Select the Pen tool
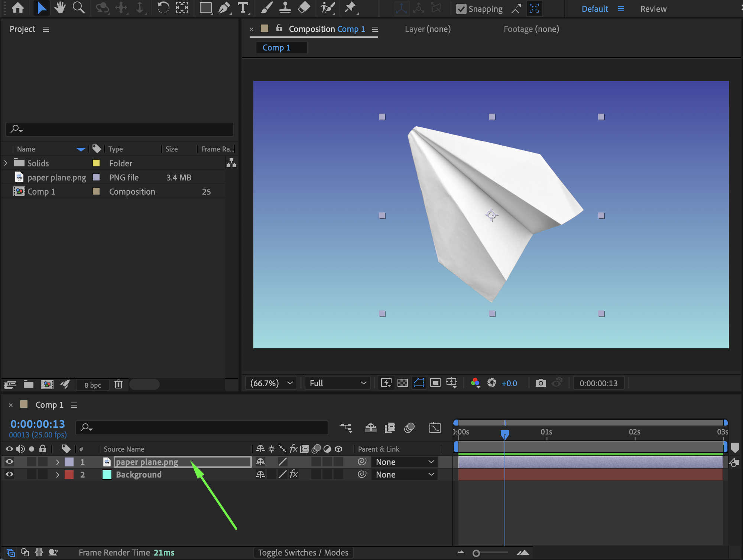This screenshot has height=560, width=743. point(224,8)
